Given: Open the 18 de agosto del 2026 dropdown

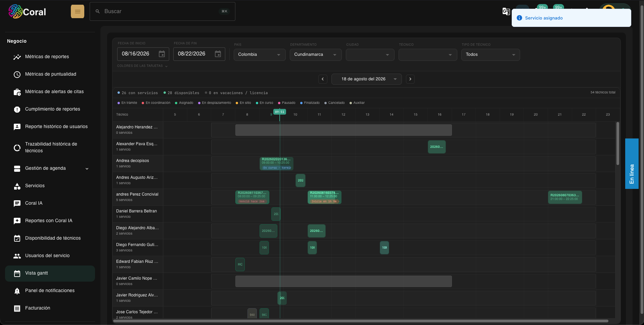Looking at the screenshot, I should tap(366, 79).
